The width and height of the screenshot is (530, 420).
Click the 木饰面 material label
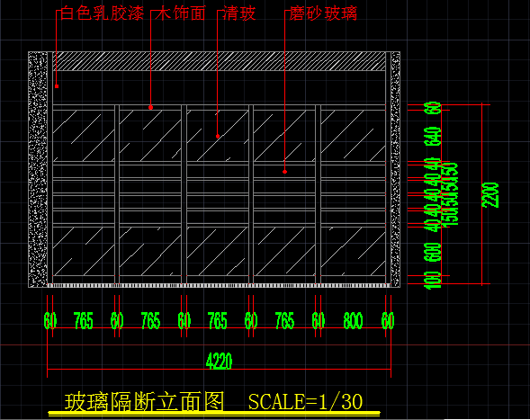click(181, 13)
